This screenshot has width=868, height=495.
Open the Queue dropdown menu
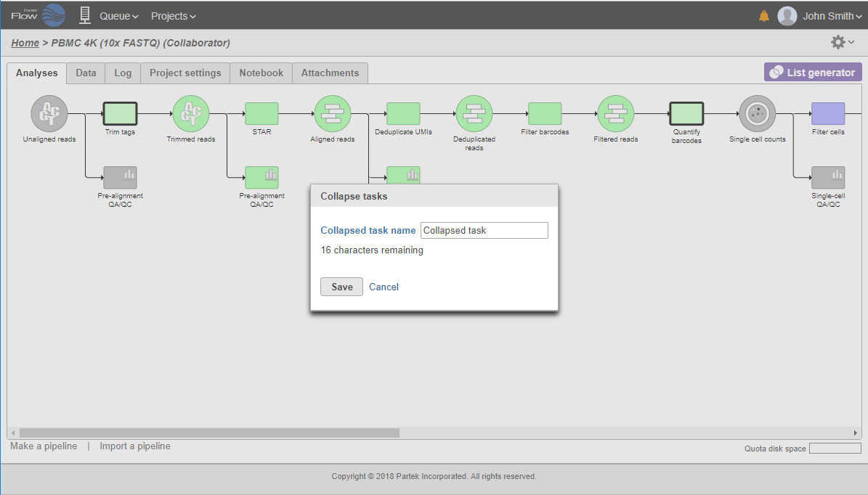coord(118,16)
